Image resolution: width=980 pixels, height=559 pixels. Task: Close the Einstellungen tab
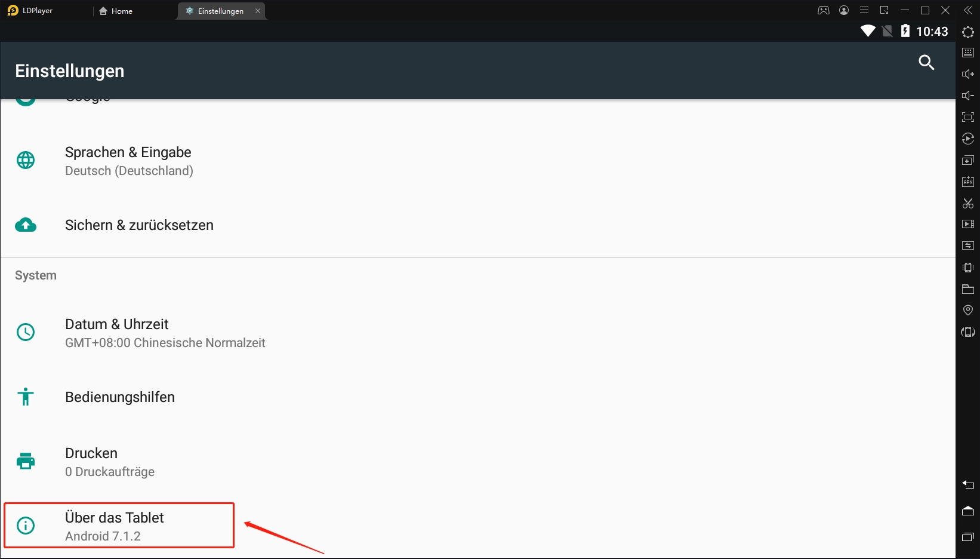pos(258,11)
